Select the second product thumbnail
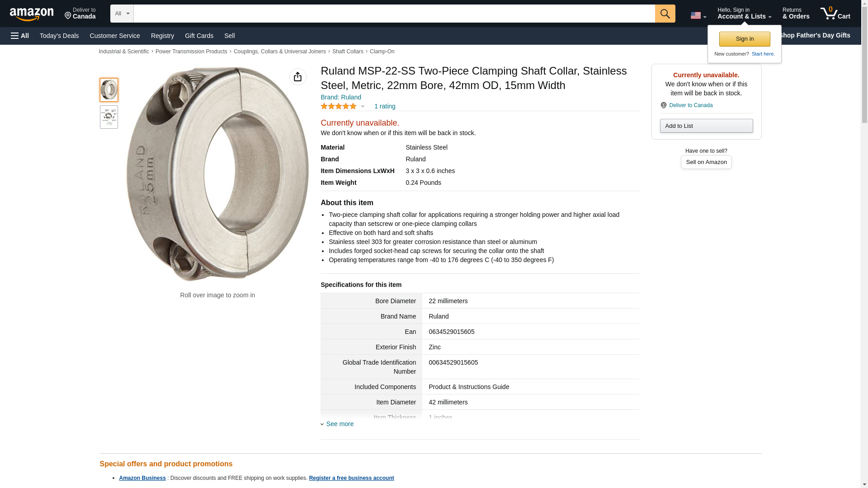 pyautogui.click(x=108, y=117)
